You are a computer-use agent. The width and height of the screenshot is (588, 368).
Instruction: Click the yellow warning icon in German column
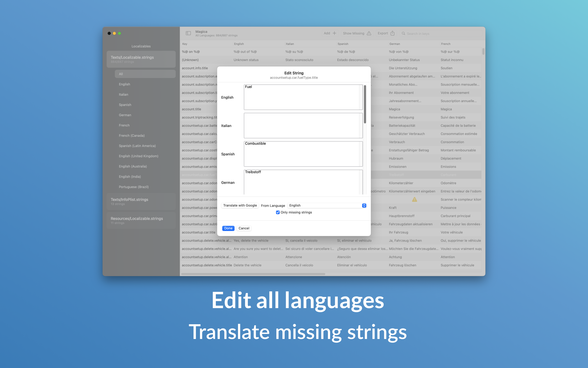pyautogui.click(x=414, y=200)
